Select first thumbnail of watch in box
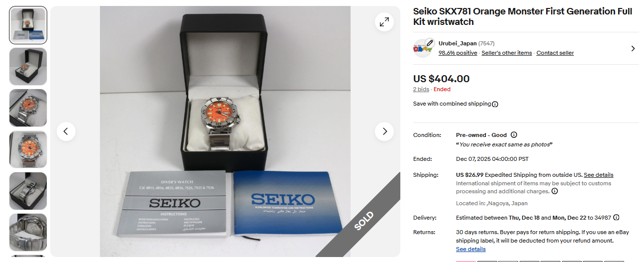The width and height of the screenshot is (644, 262). click(28, 25)
